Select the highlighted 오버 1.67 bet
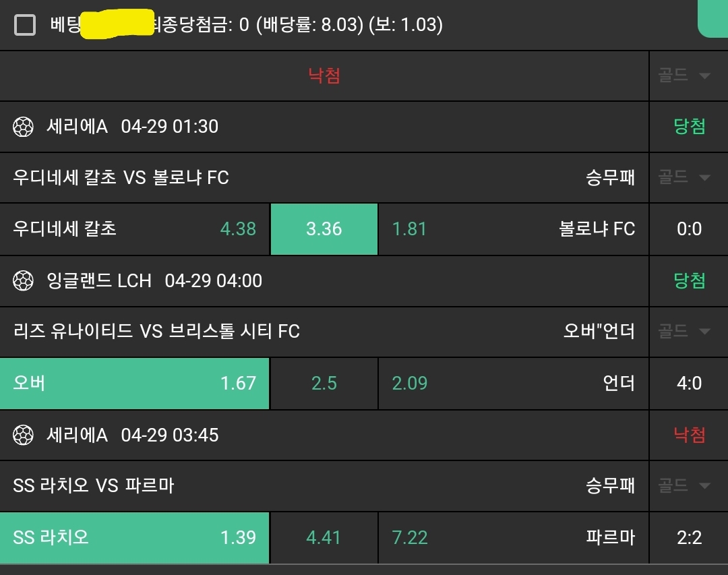 [135, 384]
